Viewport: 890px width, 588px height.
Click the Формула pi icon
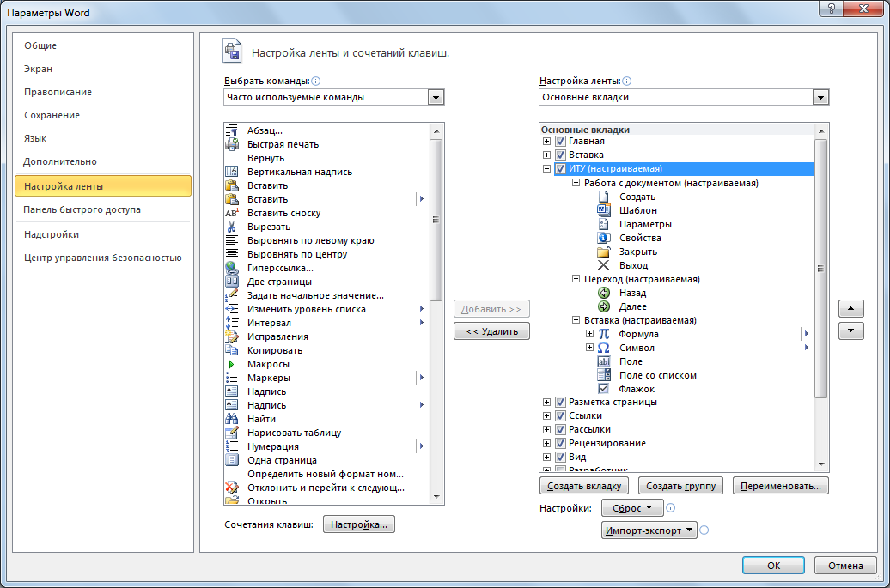click(x=604, y=334)
